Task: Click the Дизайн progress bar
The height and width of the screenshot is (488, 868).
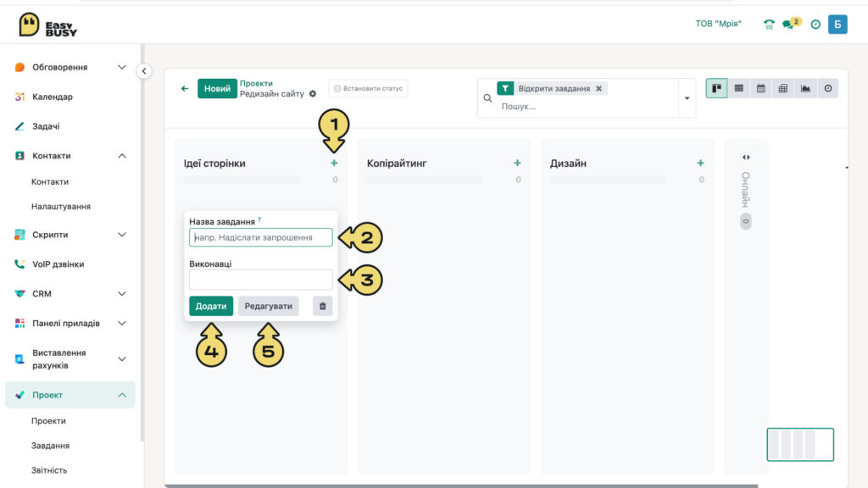Action: [x=608, y=180]
